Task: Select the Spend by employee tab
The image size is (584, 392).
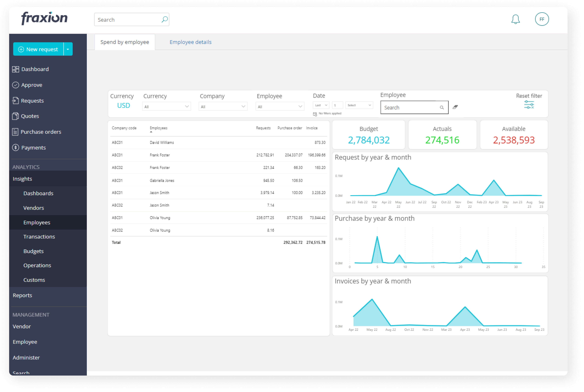Action: (124, 42)
